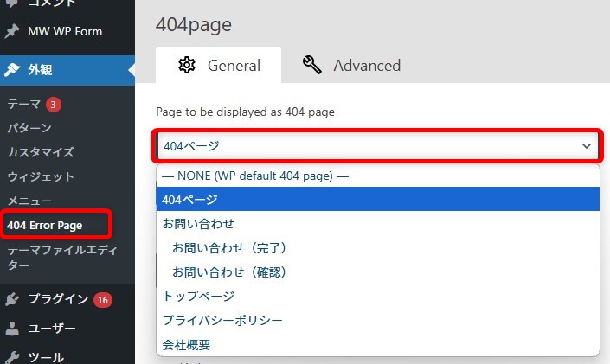Viewport: 610px width, 364px height.
Task: Click the plugin update badge showing 16
Action: pos(104,300)
